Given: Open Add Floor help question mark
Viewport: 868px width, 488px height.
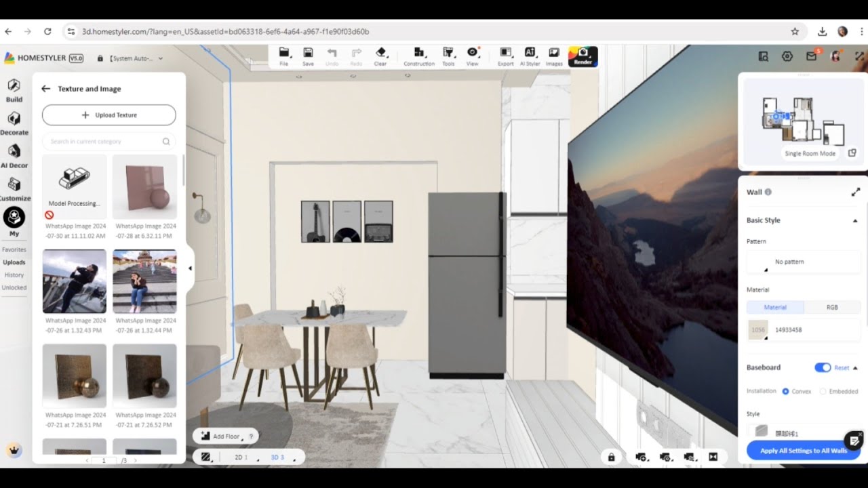Looking at the screenshot, I should [x=251, y=436].
